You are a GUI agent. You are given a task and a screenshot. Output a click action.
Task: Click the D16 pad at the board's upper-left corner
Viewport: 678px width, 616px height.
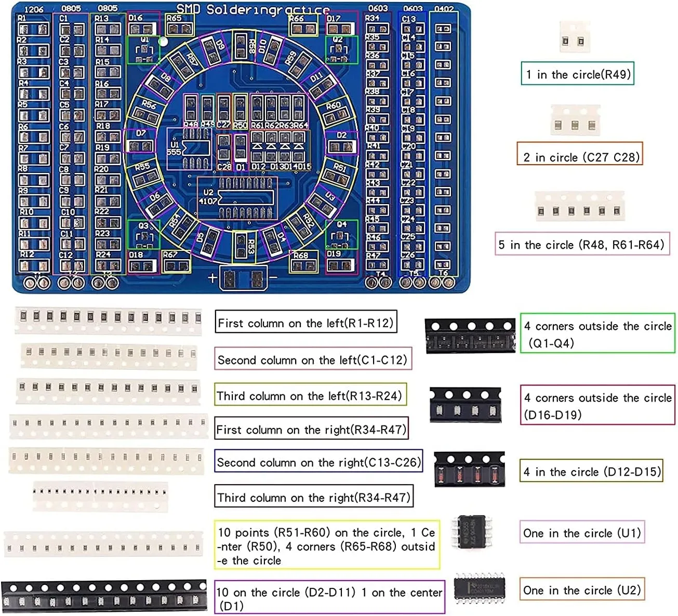(143, 29)
